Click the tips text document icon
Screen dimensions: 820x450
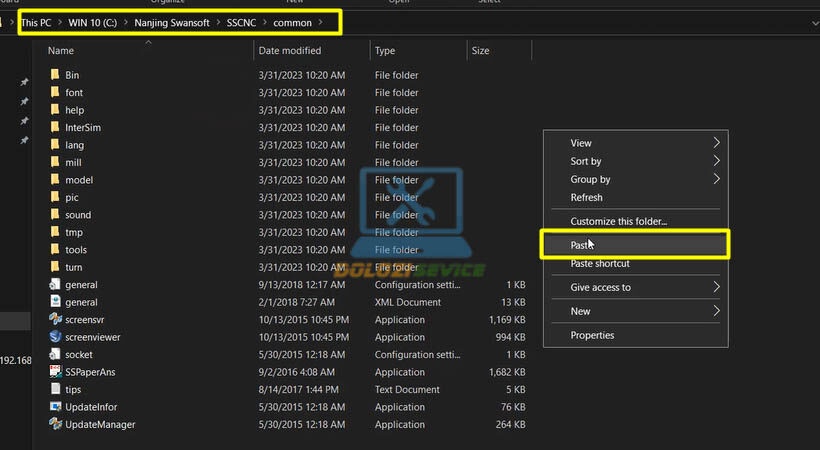pyautogui.click(x=56, y=389)
